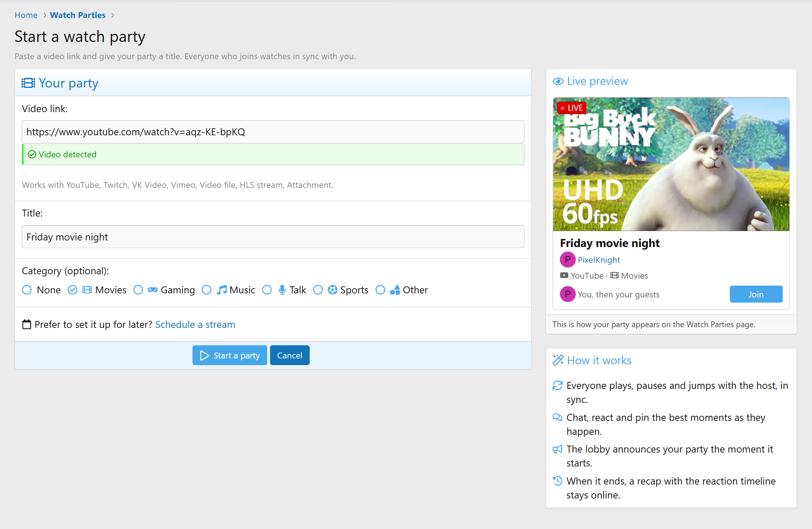Viewport: 812px width, 529px height.
Task: Pick the Sports category radio button
Action: [318, 290]
